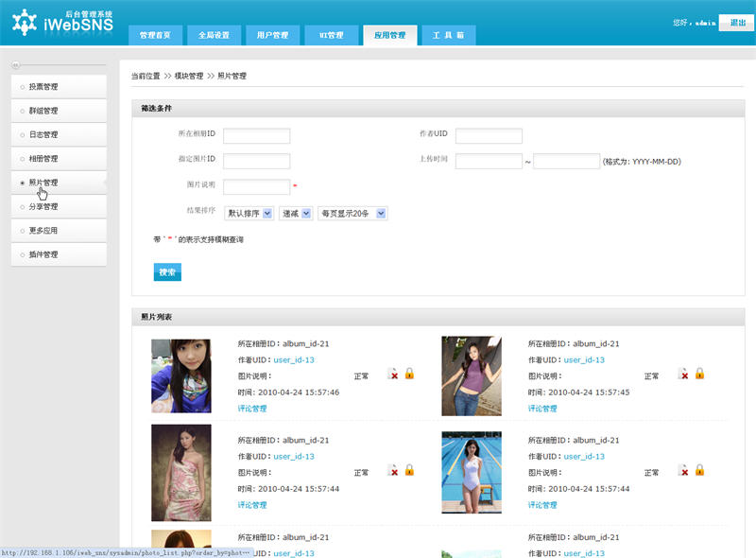This screenshot has height=558, width=756.
Task: Open the thumbnail of girl with colorful scarf
Action: coord(181,375)
